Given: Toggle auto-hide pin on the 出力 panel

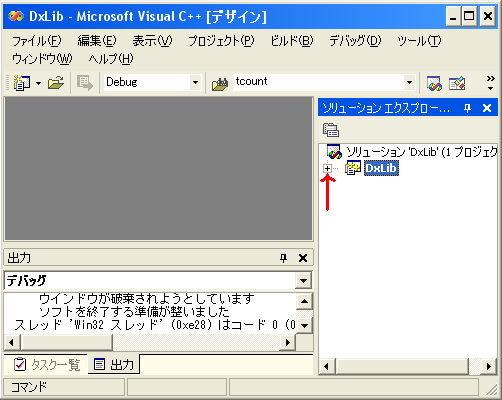Looking at the screenshot, I should pos(283,258).
